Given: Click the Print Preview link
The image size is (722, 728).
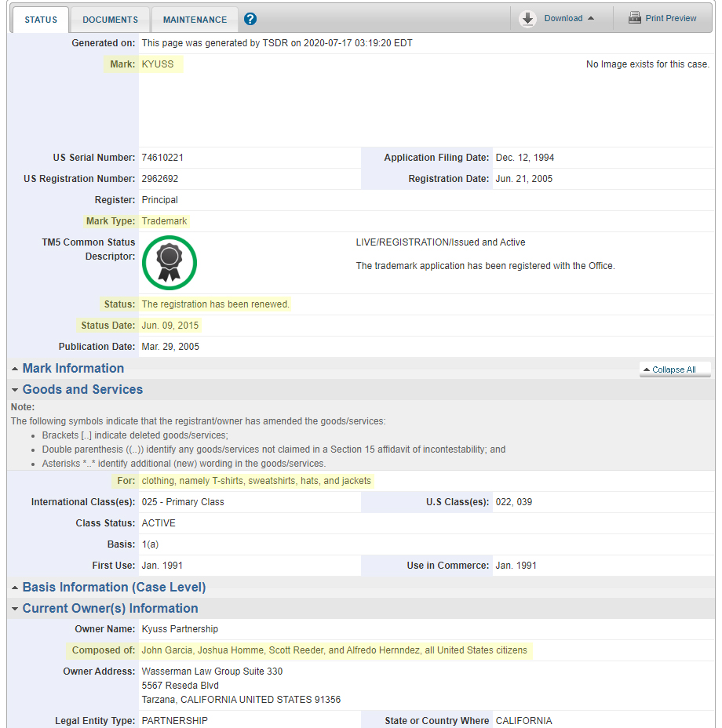Looking at the screenshot, I should (670, 18).
